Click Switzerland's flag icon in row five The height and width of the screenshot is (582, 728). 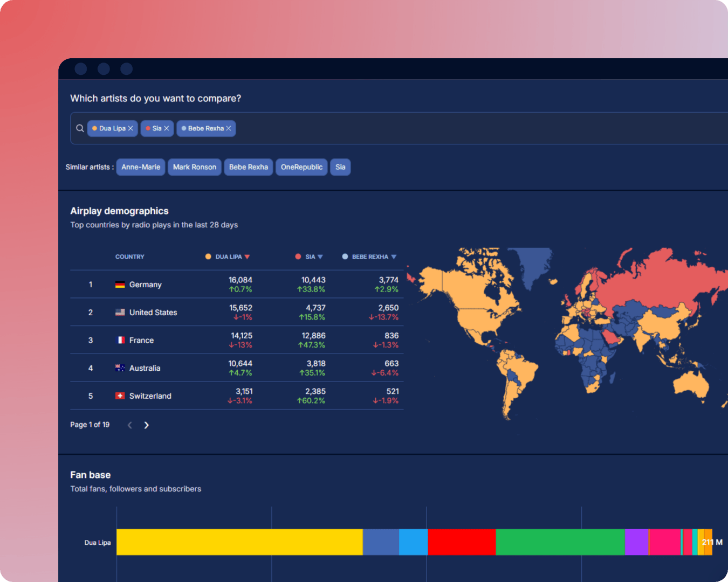pyautogui.click(x=120, y=396)
